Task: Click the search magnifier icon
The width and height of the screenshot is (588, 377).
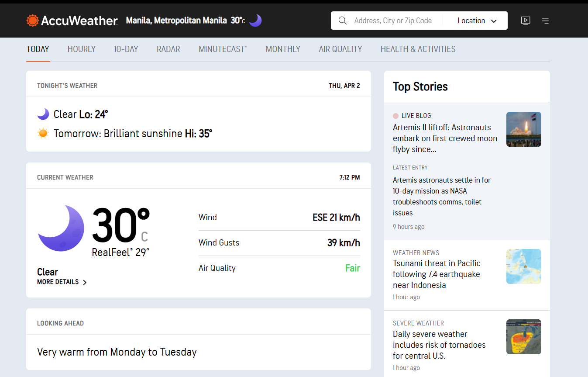Action: tap(343, 21)
